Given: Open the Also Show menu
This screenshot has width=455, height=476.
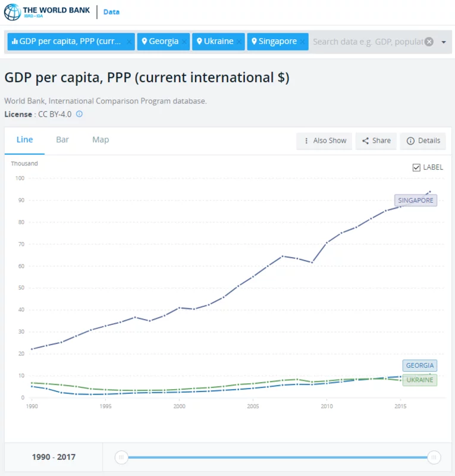Looking at the screenshot, I should coord(324,140).
